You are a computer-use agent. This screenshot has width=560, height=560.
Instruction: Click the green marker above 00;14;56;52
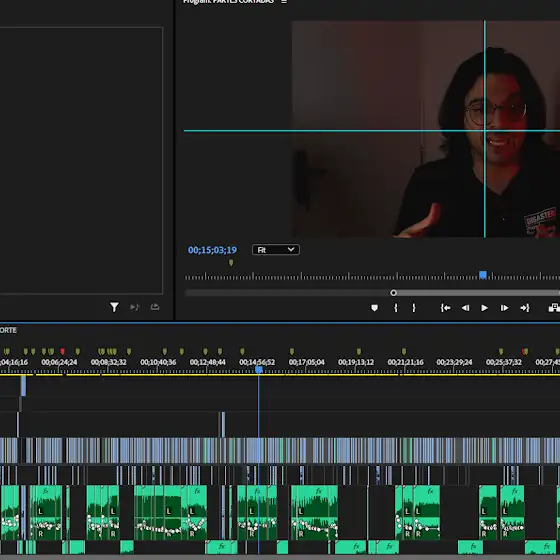tap(242, 351)
